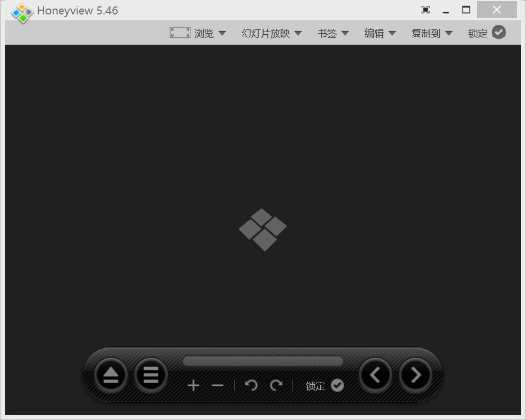Viewport: 526px width, 420px height.
Task: Expand the 复制到 dropdown arrow
Action: 449,33
